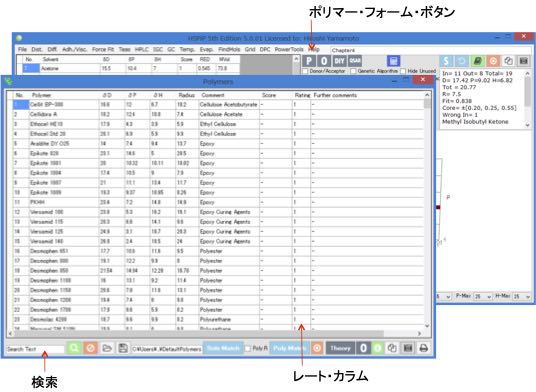Viewport: 536px width, 392px height.
Task: Select the PKHH polymer row
Action: coord(219,202)
